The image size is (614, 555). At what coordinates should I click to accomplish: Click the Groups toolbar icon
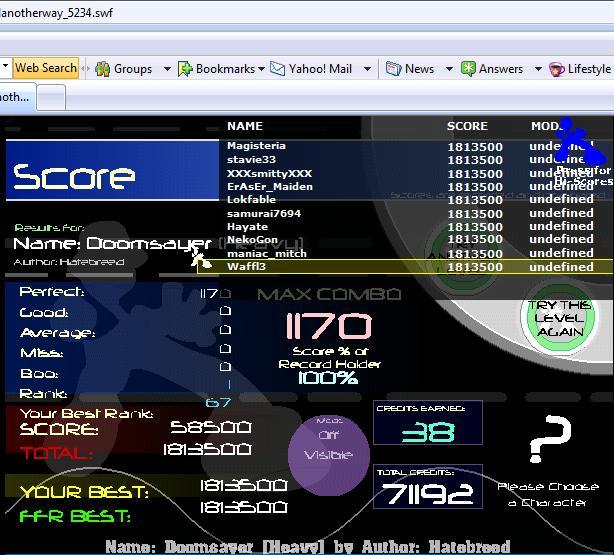(x=102, y=69)
